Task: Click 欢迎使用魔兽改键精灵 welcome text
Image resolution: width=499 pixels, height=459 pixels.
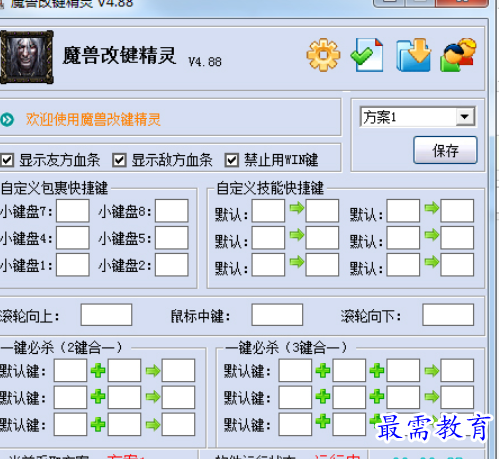Action: click(93, 120)
